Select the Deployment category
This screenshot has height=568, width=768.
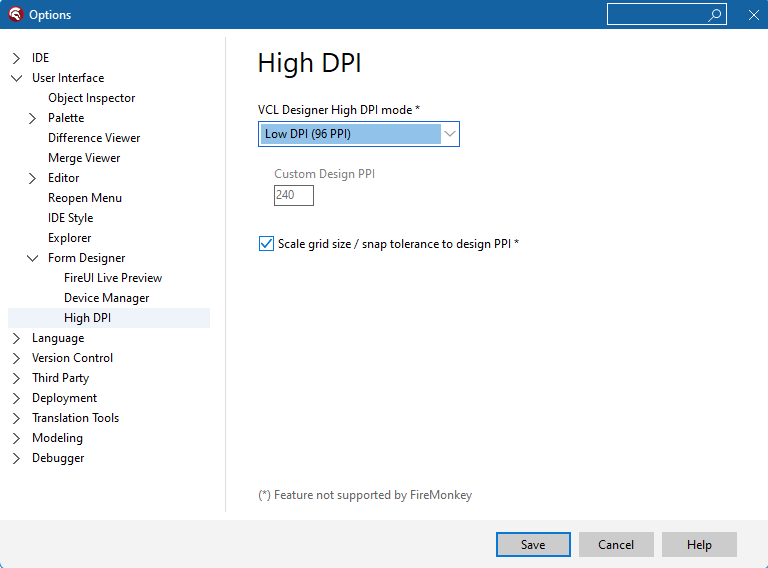pos(65,398)
